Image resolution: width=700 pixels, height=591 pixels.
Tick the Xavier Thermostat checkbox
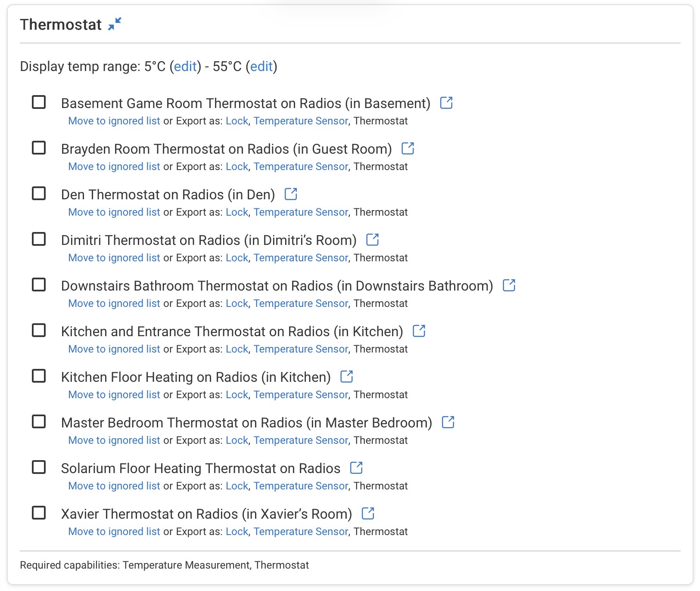39,513
